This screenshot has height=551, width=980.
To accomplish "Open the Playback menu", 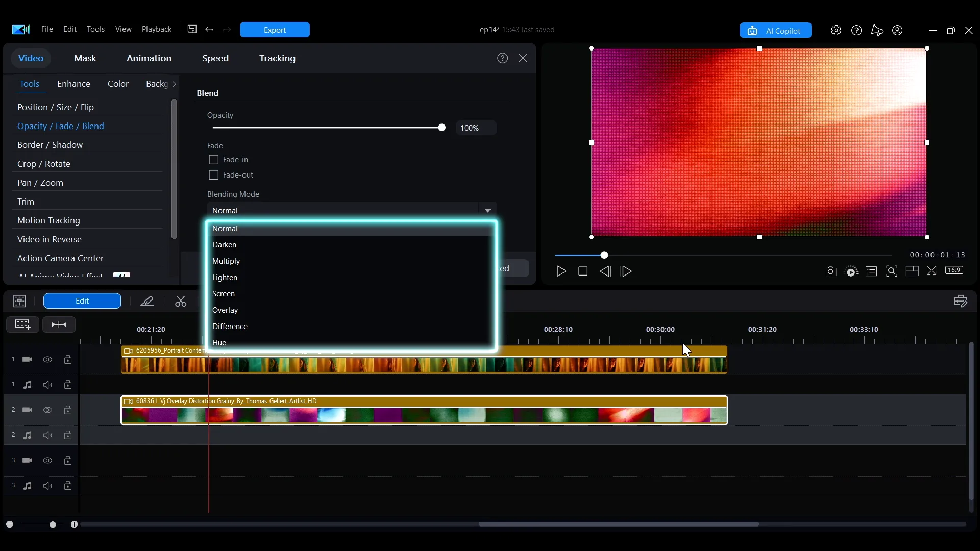I will click(157, 29).
